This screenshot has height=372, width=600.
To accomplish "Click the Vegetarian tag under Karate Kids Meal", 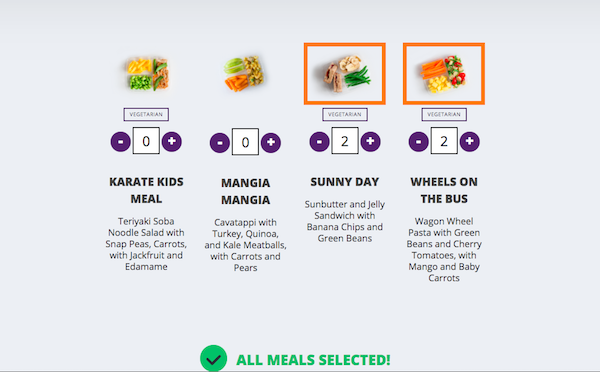I will coord(146,114).
